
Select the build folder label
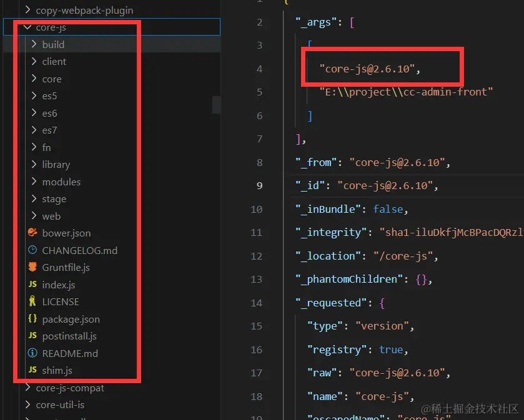[x=53, y=44]
